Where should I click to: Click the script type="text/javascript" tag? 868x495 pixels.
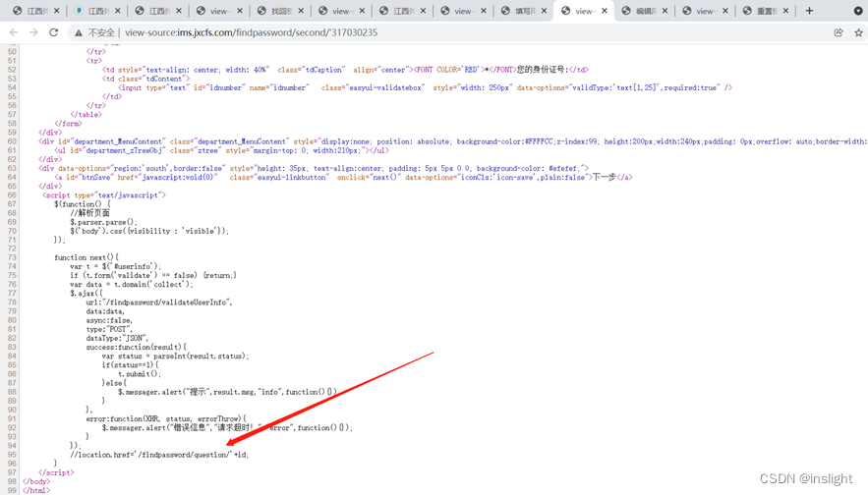tap(104, 195)
